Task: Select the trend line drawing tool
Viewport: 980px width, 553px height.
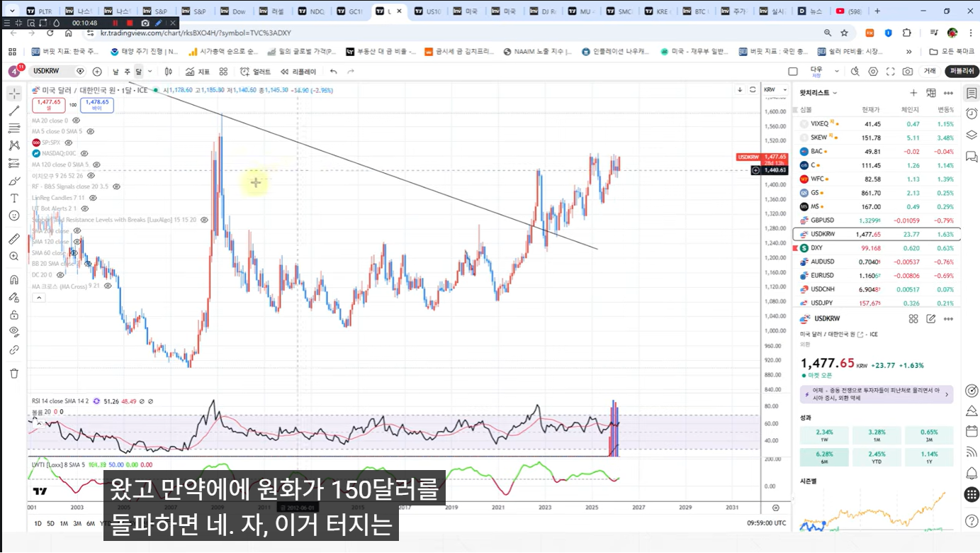Action: click(14, 111)
